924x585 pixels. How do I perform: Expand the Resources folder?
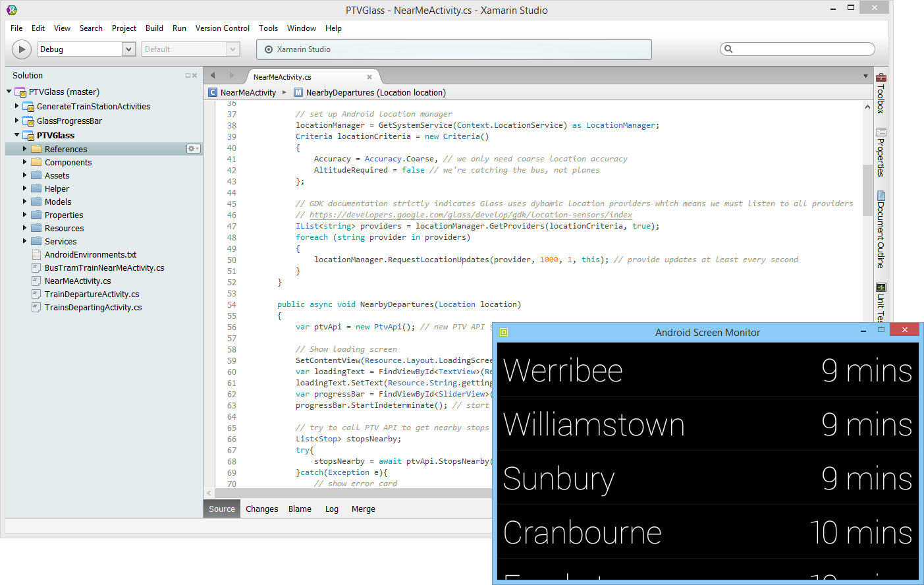[25, 228]
